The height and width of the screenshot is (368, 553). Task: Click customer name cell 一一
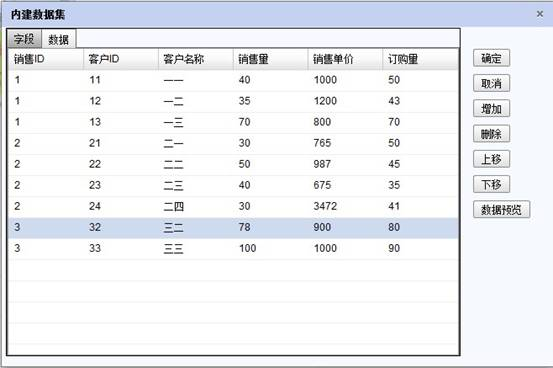(x=196, y=80)
